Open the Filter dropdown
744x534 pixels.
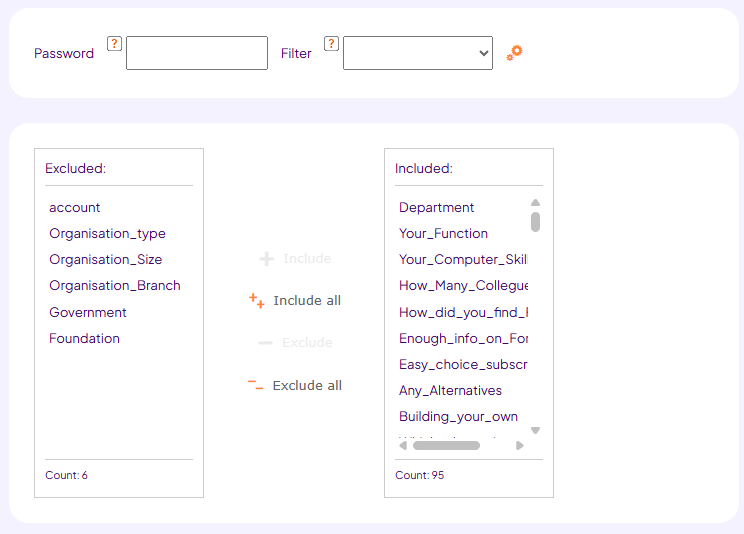click(x=417, y=53)
